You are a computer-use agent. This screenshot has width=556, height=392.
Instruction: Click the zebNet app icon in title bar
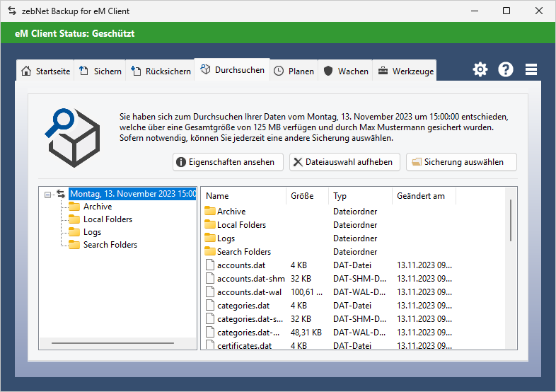[x=12, y=11]
